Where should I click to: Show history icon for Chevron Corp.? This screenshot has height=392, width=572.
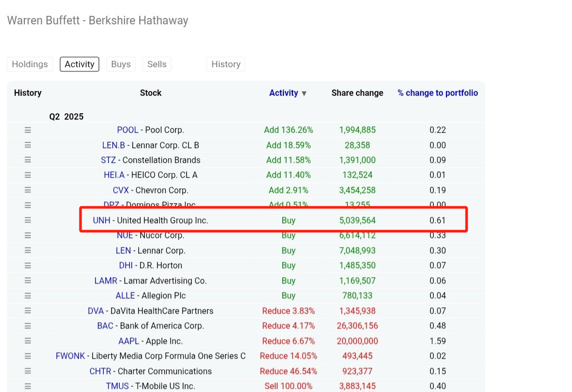(28, 190)
